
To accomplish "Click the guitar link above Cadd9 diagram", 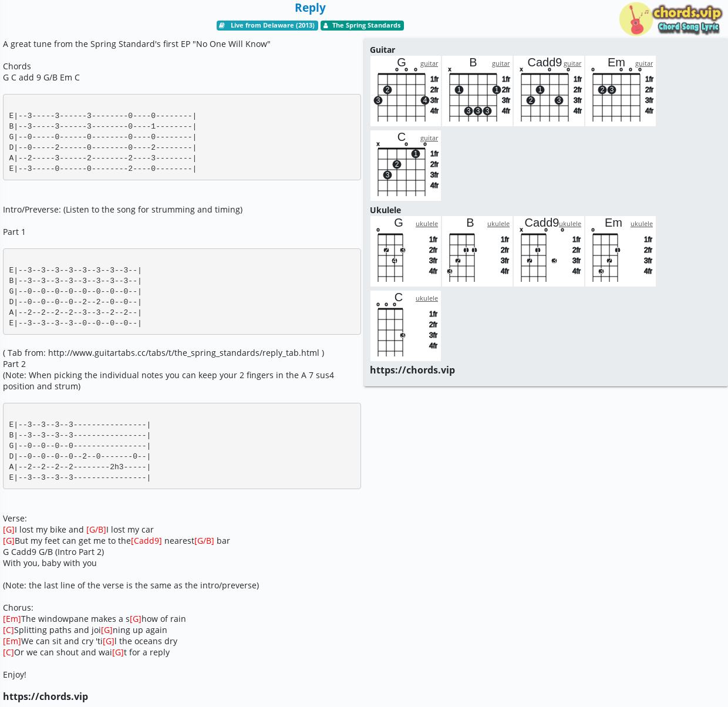I will [x=572, y=63].
